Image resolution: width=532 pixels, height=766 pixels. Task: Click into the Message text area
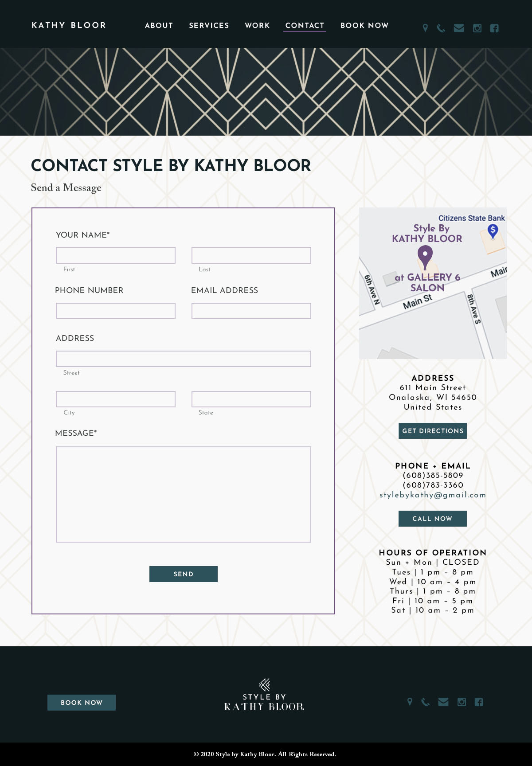[184, 494]
